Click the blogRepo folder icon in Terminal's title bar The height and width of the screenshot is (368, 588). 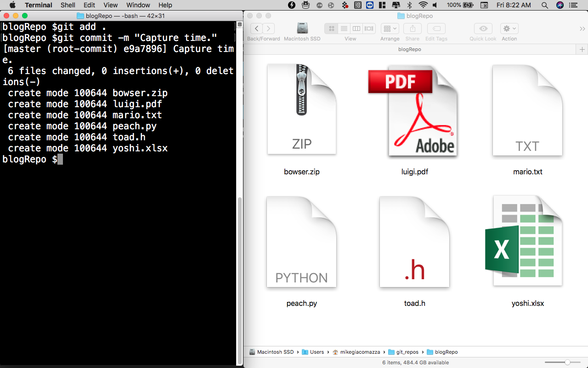point(80,15)
